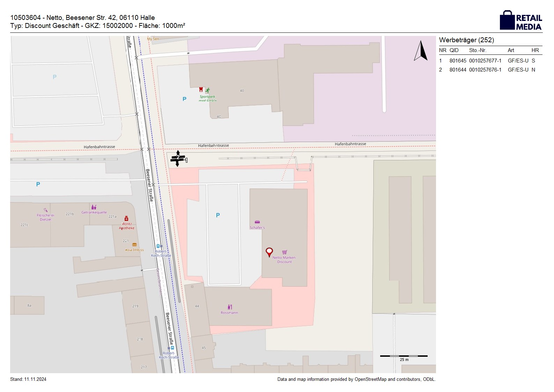Click the Netto Marken-Discount shopping cart icon
This screenshot has height=392, width=554.
click(x=285, y=252)
